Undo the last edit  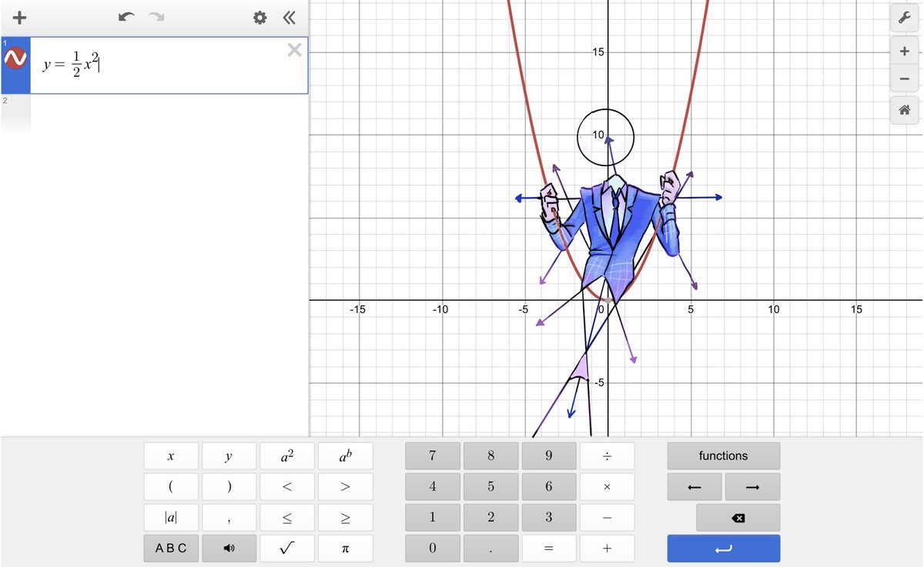pyautogui.click(x=126, y=17)
